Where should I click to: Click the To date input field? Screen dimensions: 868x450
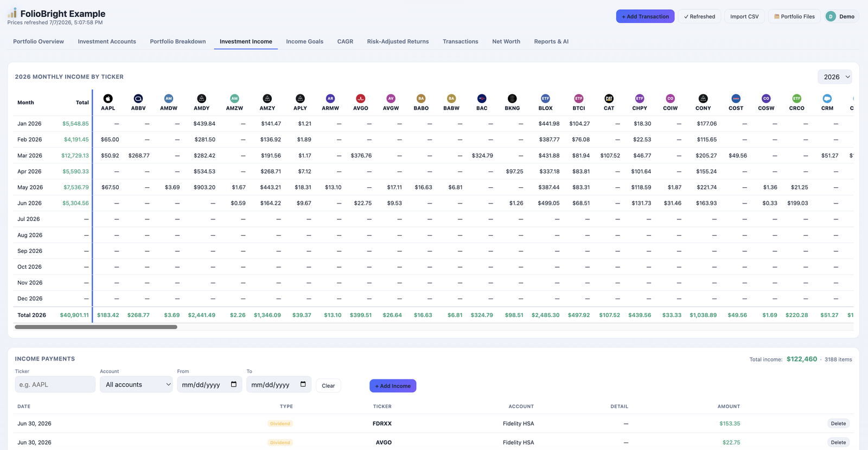(279, 384)
